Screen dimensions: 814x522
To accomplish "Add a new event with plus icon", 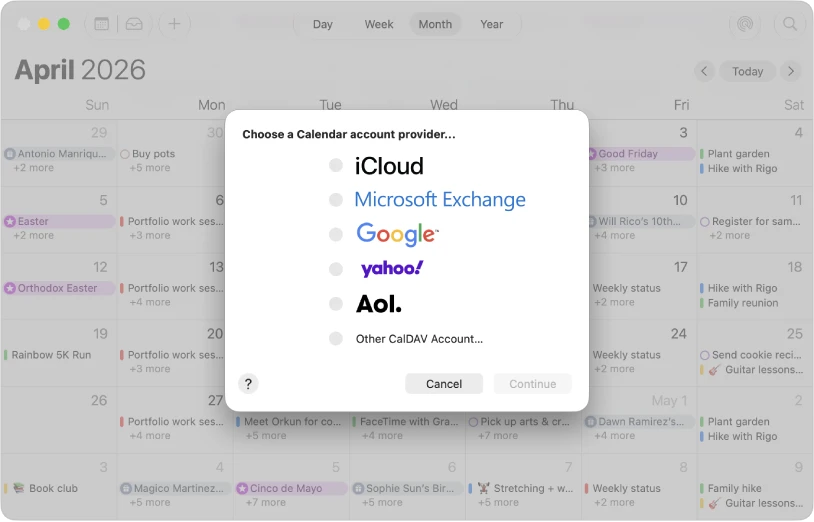I will tap(174, 24).
